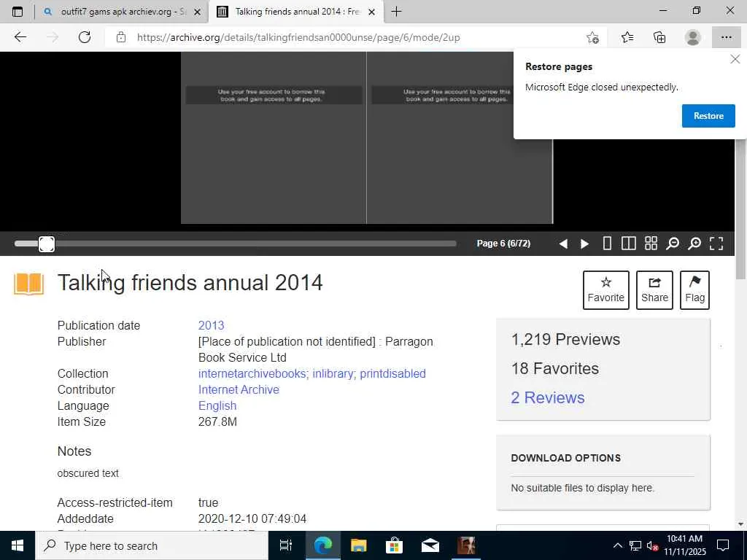Select the Talking friends annual 2014 tab
This screenshot has width=747, height=560.
295,12
